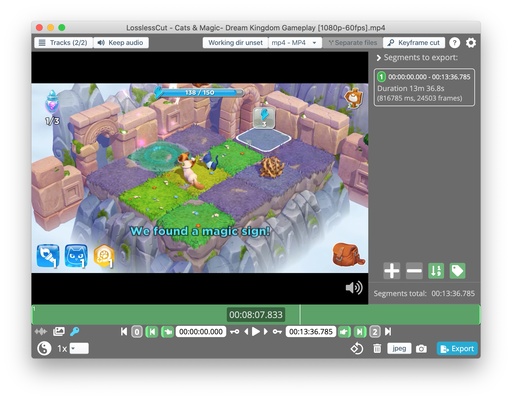Jump to current segment's cut end
Viewport: 512px width, 400px height.
point(360,332)
